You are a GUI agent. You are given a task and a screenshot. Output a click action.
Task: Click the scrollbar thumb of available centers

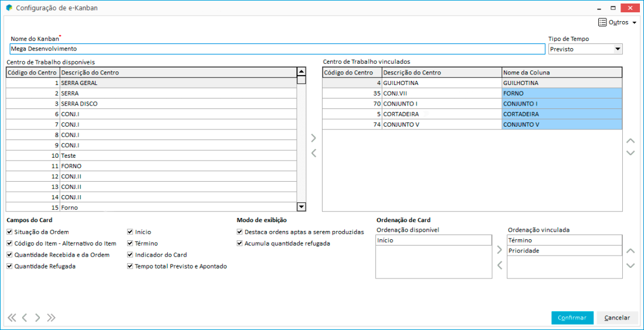click(x=301, y=80)
